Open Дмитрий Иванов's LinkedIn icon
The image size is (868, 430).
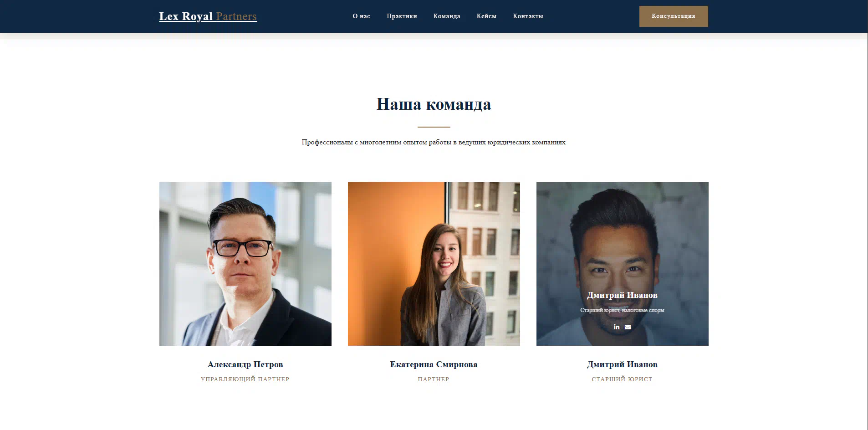click(x=617, y=327)
